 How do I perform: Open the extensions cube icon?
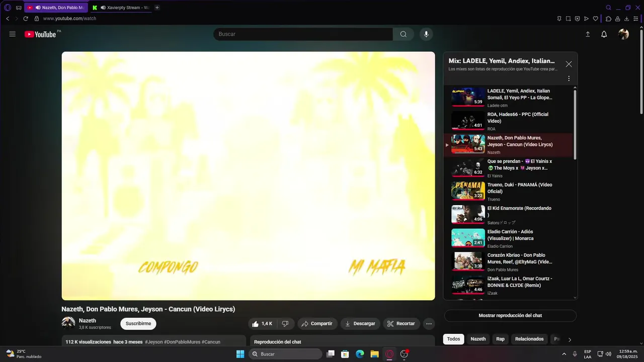pos(608,19)
